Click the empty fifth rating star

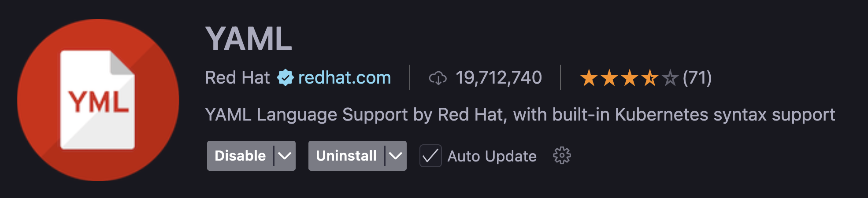[670, 78]
